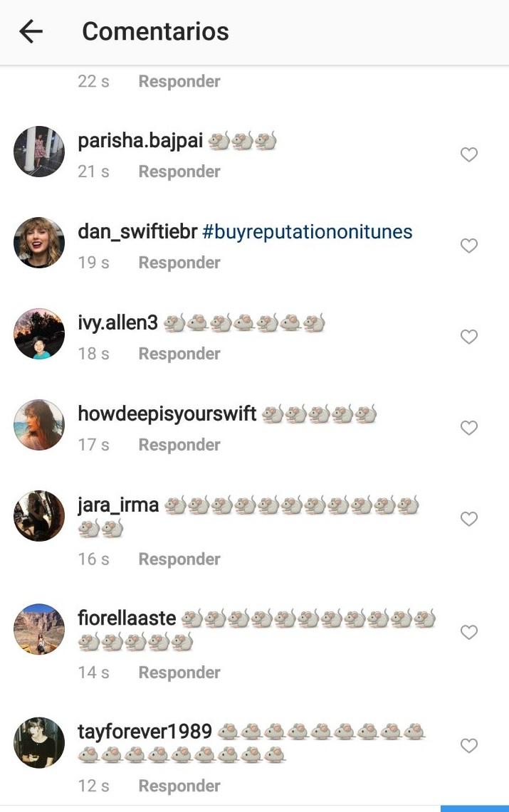Reply to tayforever1989's comment
509x812 pixels.
(179, 786)
